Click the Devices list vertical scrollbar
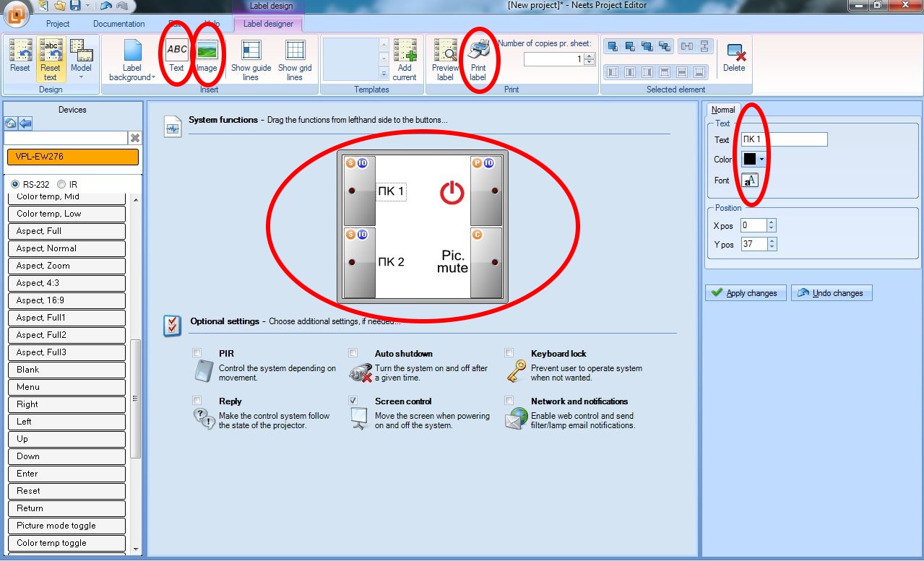Image resolution: width=924 pixels, height=561 pixels. [135, 399]
